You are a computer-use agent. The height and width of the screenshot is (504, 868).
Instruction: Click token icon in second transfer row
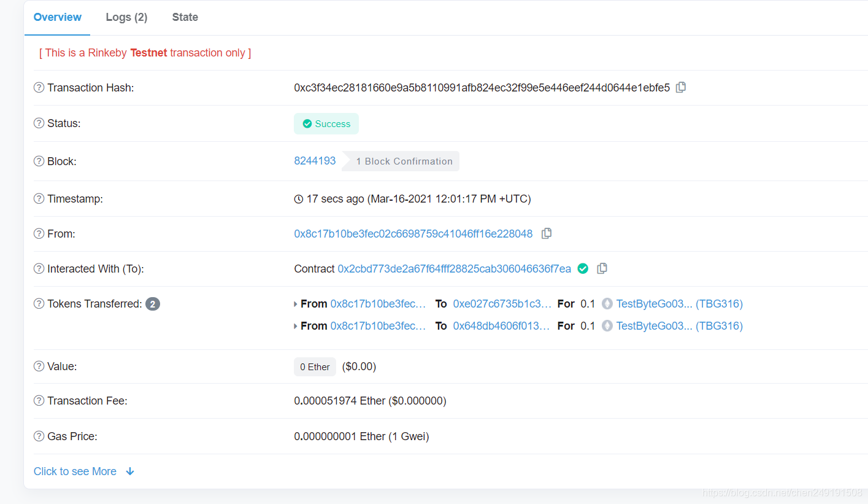point(607,326)
